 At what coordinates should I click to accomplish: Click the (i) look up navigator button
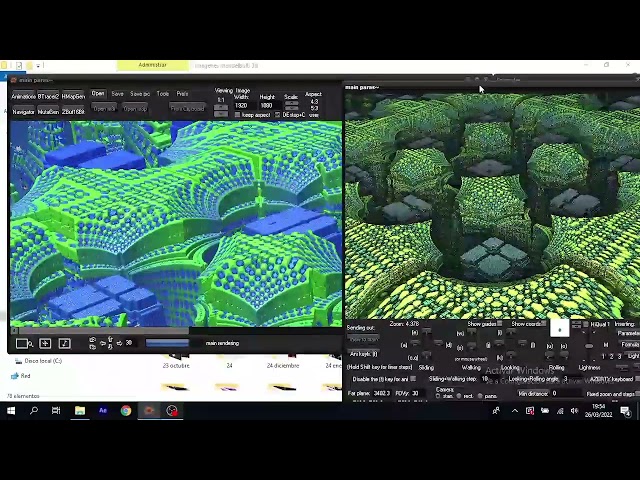(x=510, y=333)
